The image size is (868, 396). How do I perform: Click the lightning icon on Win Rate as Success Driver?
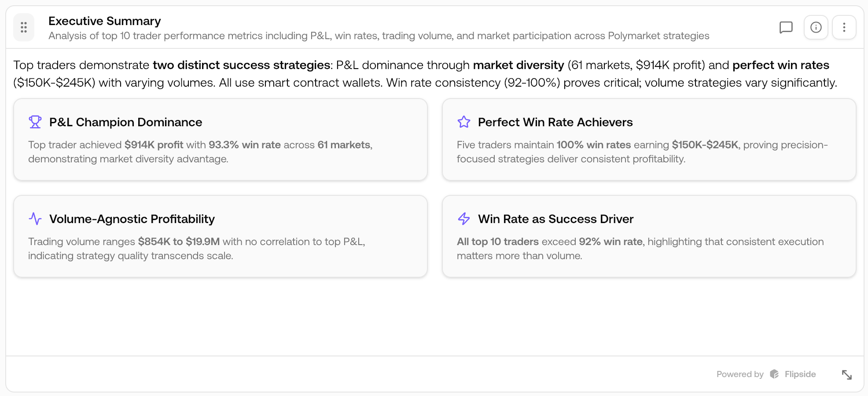[463, 218]
